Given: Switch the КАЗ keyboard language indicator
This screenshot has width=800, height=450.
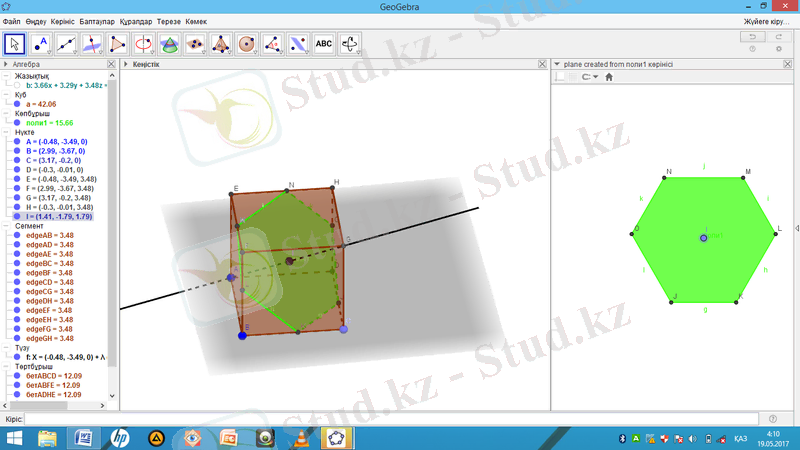Looking at the screenshot, I should [740, 439].
